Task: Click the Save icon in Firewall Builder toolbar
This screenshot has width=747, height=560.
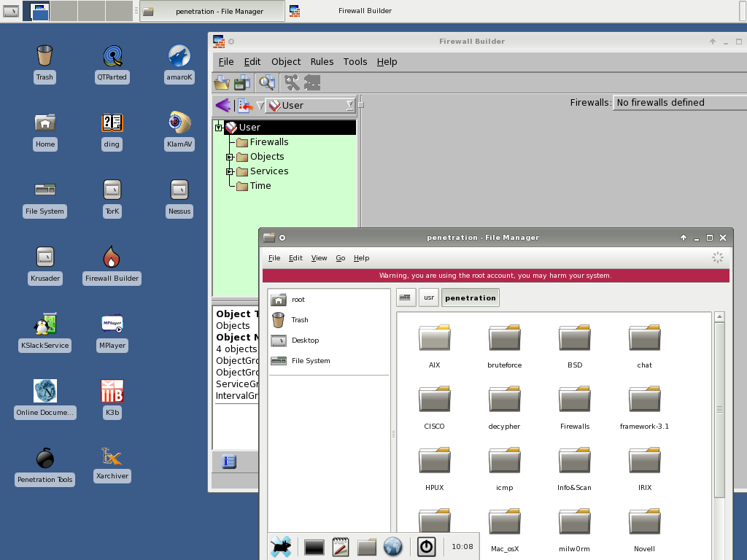Action: point(242,83)
